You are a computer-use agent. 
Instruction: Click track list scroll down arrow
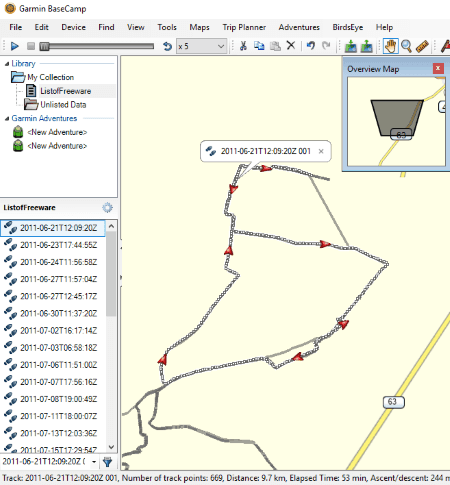coord(111,447)
